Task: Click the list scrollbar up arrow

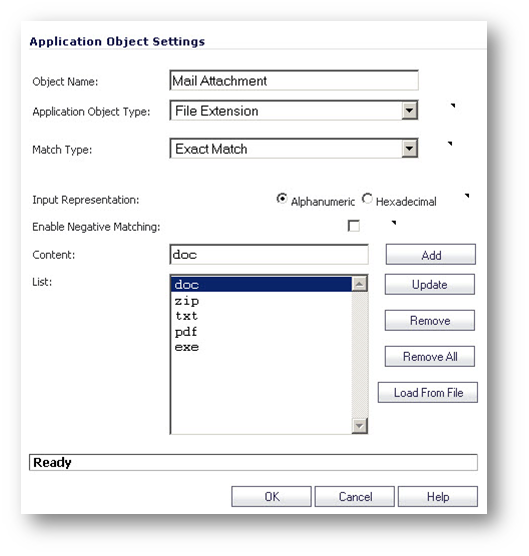Action: tap(360, 284)
